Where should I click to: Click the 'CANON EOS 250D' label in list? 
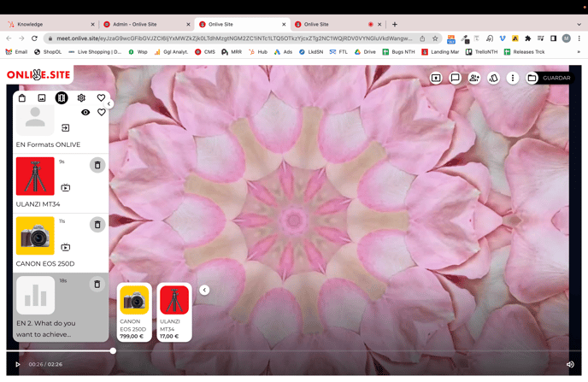pos(45,263)
